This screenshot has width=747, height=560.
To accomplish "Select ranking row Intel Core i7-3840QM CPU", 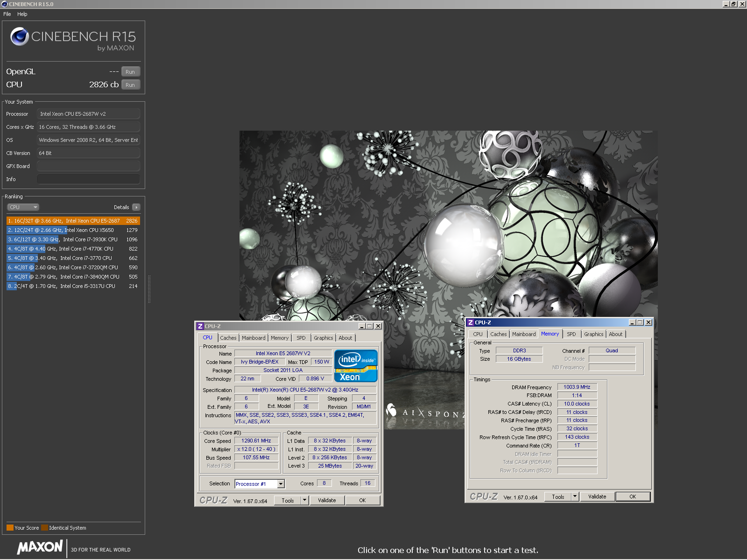I will click(x=73, y=277).
